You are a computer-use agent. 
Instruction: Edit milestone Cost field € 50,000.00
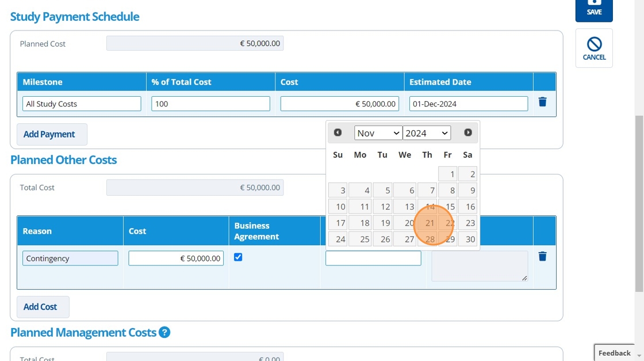(x=340, y=104)
